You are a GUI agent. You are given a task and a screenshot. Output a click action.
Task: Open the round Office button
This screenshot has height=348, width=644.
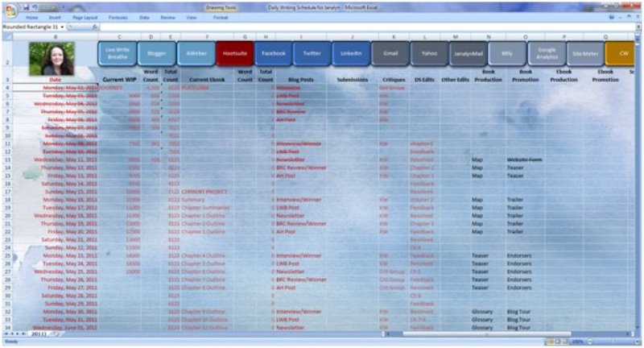(10, 10)
